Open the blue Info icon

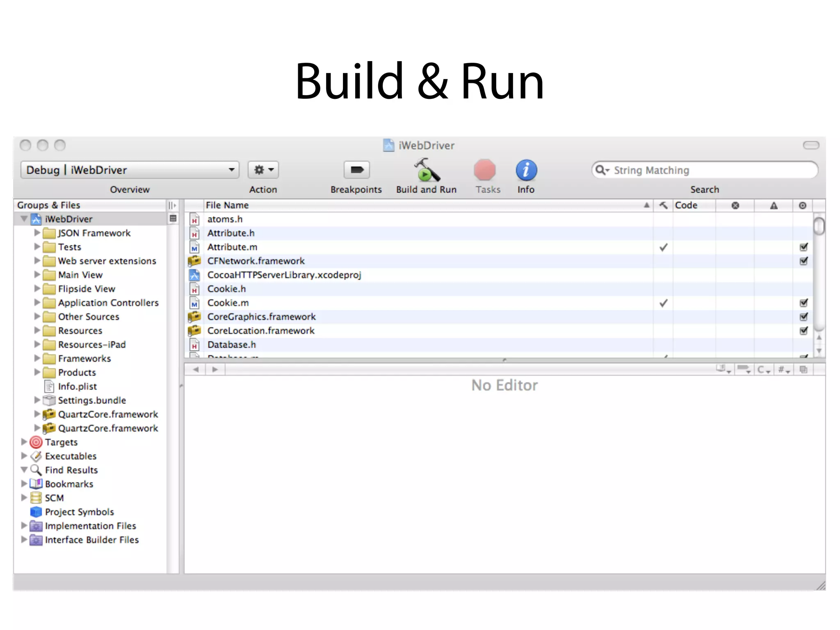tap(526, 170)
